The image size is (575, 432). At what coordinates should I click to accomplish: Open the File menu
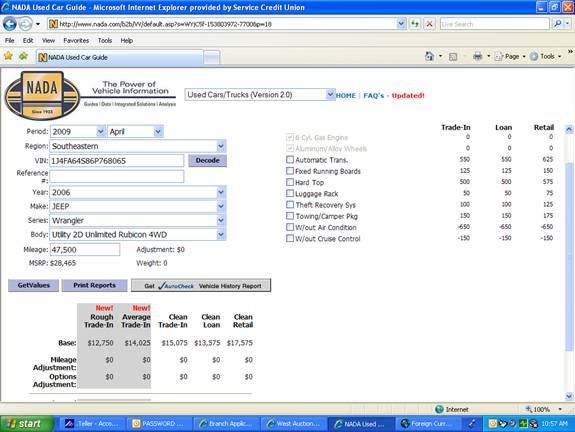pyautogui.click(x=10, y=40)
